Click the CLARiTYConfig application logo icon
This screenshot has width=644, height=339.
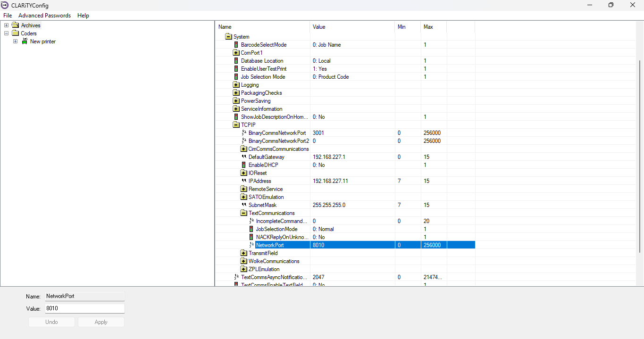coord(5,5)
